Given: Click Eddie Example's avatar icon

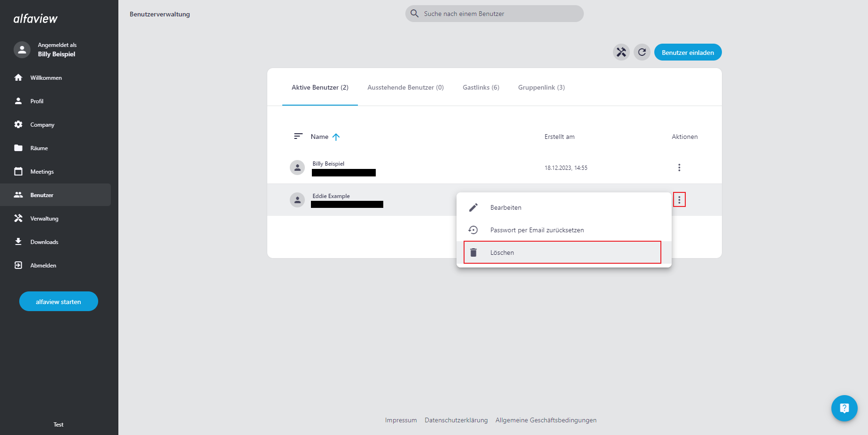Looking at the screenshot, I should click(x=297, y=200).
